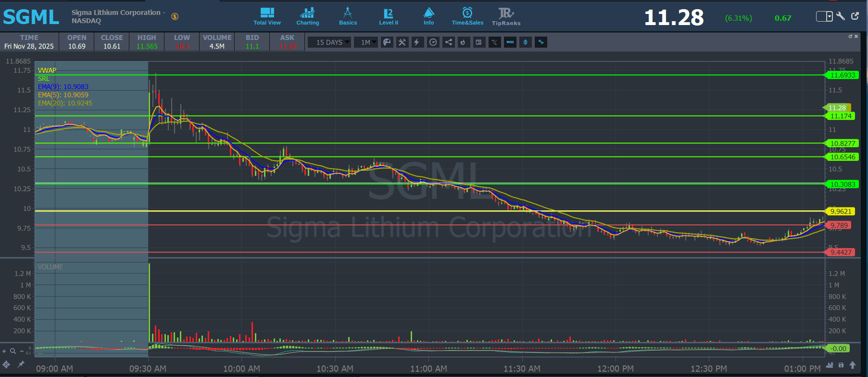This screenshot has width=868, height=377.
Task: Click the VOLUME value 4.5M
Action: [x=217, y=47]
